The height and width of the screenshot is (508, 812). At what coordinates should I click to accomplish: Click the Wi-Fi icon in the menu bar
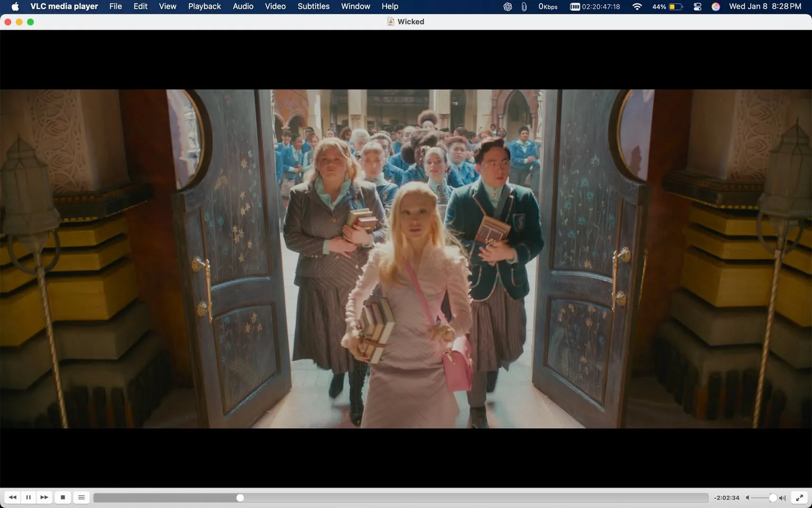[x=636, y=7]
